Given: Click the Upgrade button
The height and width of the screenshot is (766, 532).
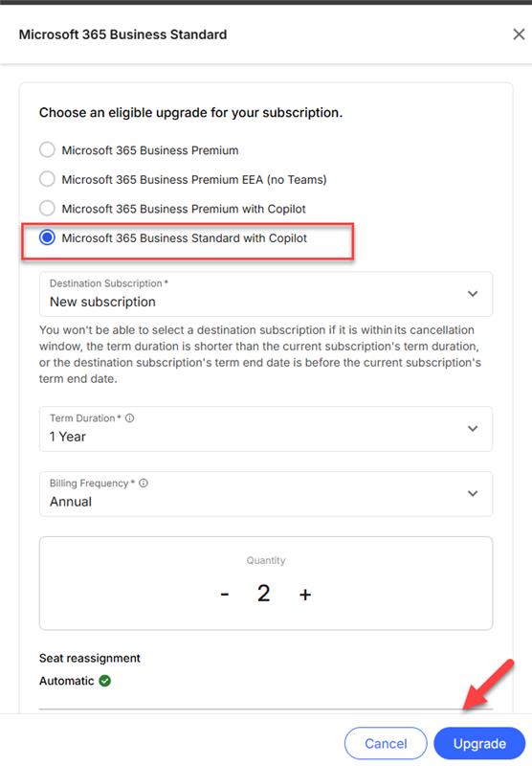Looking at the screenshot, I should coord(479,744).
